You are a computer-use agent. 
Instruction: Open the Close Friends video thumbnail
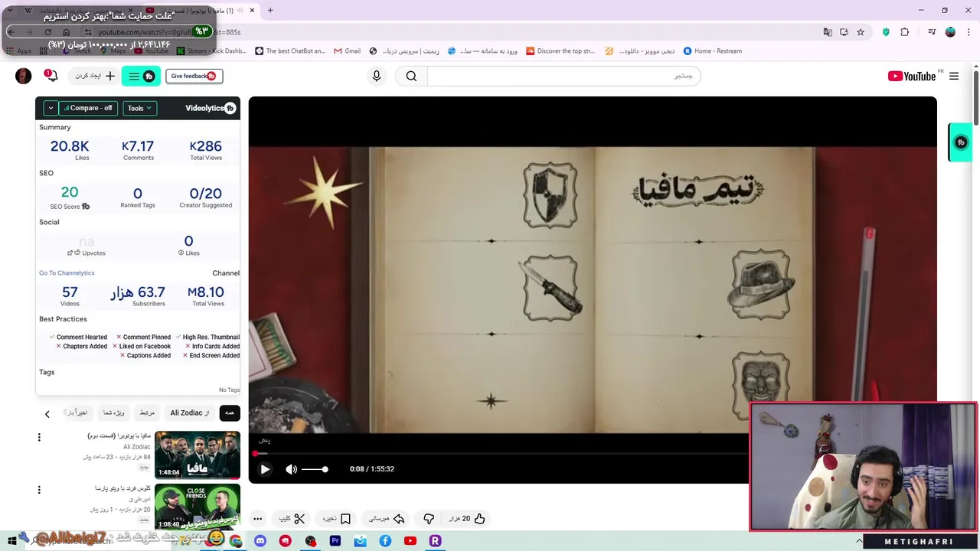pyautogui.click(x=198, y=507)
